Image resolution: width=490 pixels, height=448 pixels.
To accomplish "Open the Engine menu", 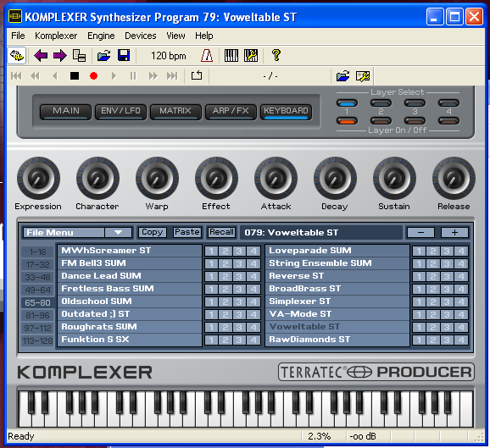I will tap(101, 36).
